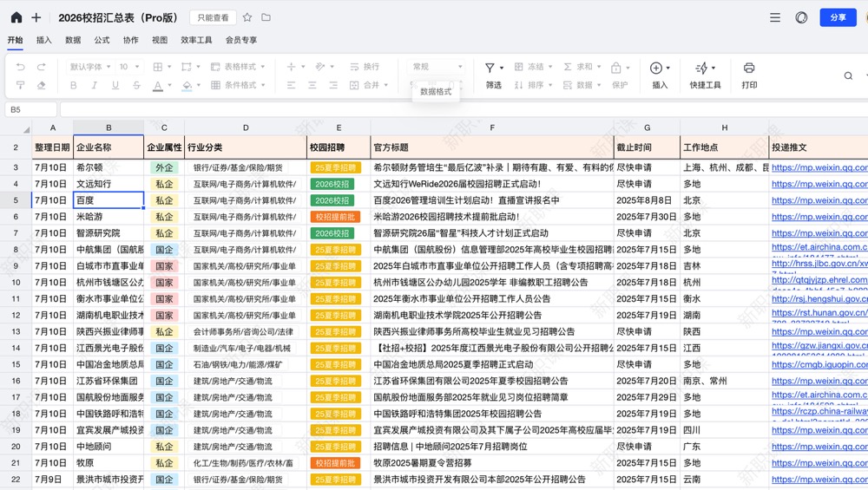Click the protect 保护 lock icon
The image size is (868, 490).
[616, 68]
